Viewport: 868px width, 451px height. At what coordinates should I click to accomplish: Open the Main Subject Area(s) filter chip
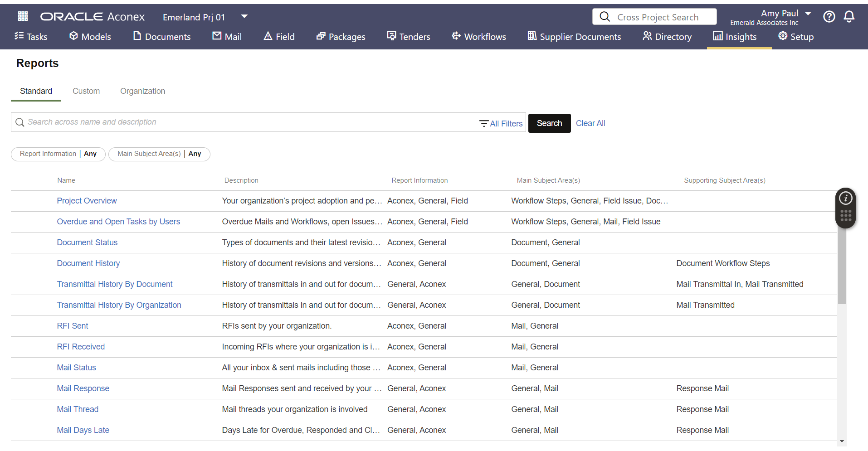[159, 154]
